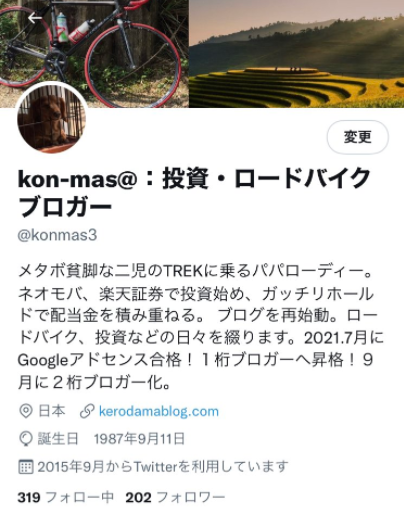Open the kerodamablog.com link
This screenshot has height=513, width=404.
[x=159, y=411]
